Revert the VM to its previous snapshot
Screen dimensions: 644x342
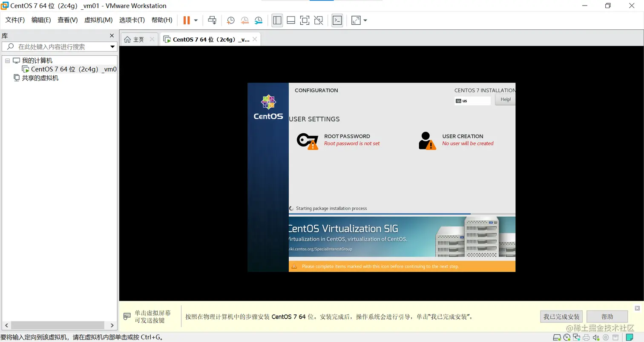click(x=244, y=20)
